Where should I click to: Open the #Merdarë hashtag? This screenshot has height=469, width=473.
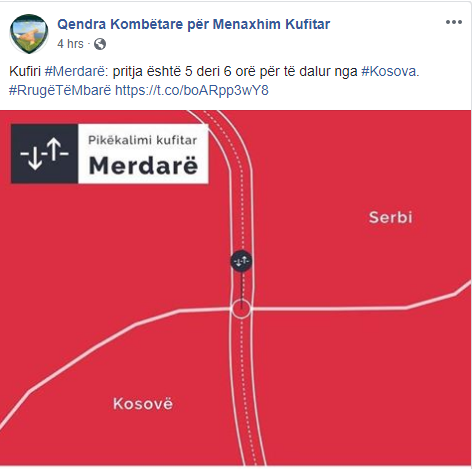click(x=75, y=71)
